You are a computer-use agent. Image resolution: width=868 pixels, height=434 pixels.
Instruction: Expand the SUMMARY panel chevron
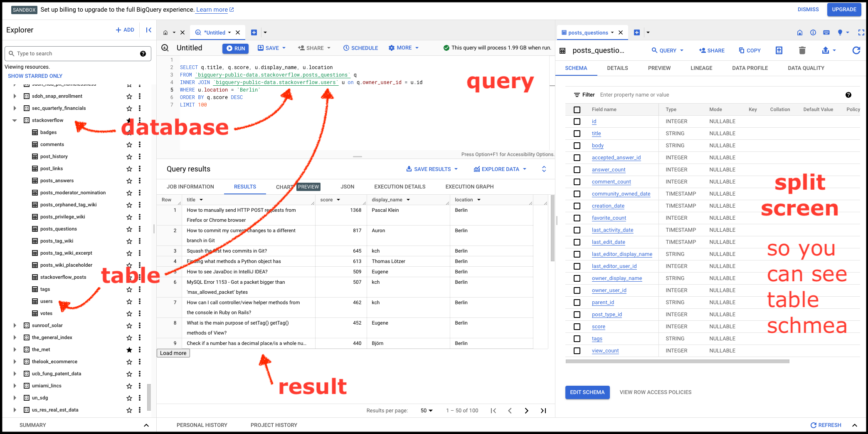coord(146,426)
